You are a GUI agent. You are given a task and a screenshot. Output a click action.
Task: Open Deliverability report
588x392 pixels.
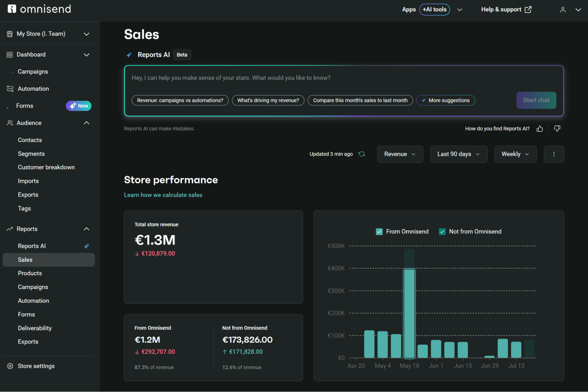click(35, 328)
